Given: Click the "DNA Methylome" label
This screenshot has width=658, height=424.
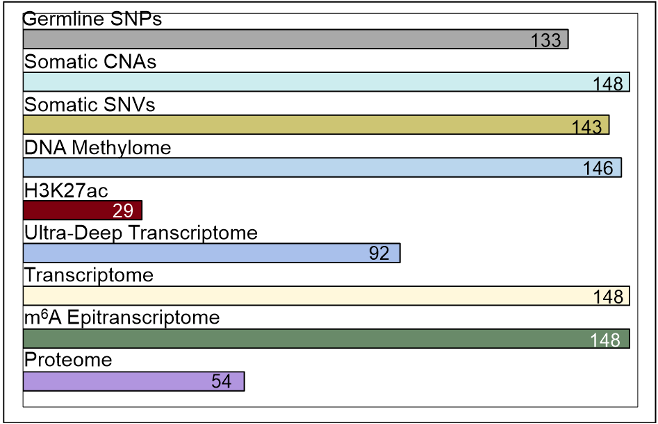Looking at the screenshot, I should pyautogui.click(x=97, y=148).
